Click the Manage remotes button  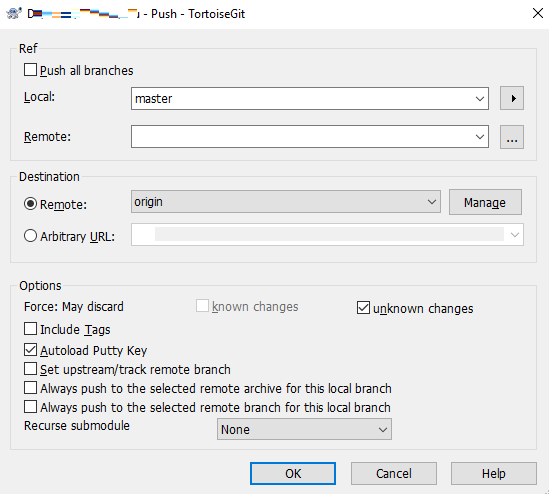click(x=485, y=202)
